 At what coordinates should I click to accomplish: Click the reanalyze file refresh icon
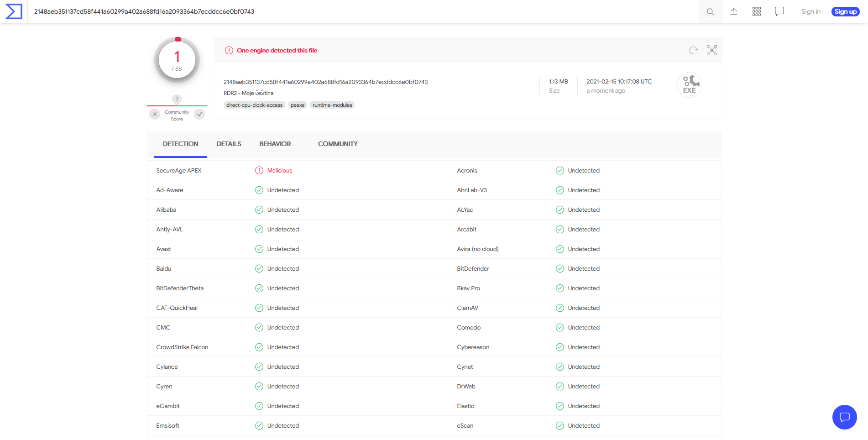click(x=693, y=50)
